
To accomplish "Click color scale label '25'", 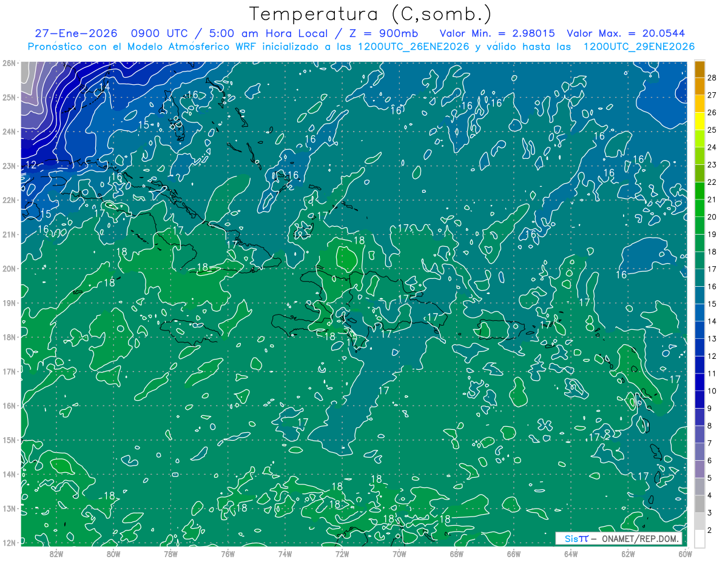I will pos(713,130).
